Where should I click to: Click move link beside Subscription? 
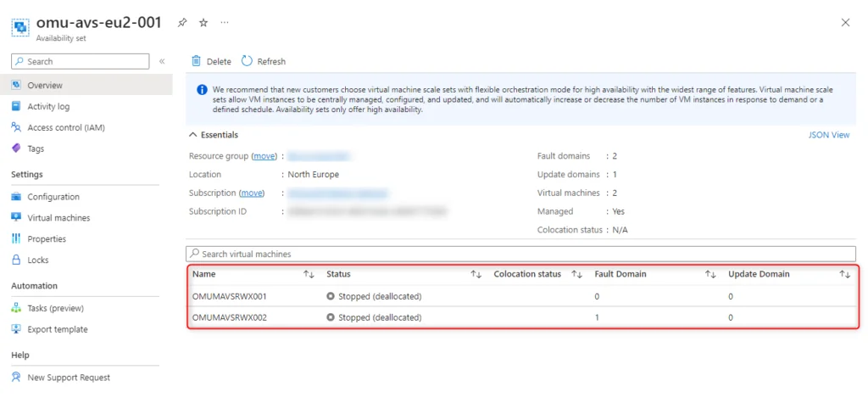(252, 193)
